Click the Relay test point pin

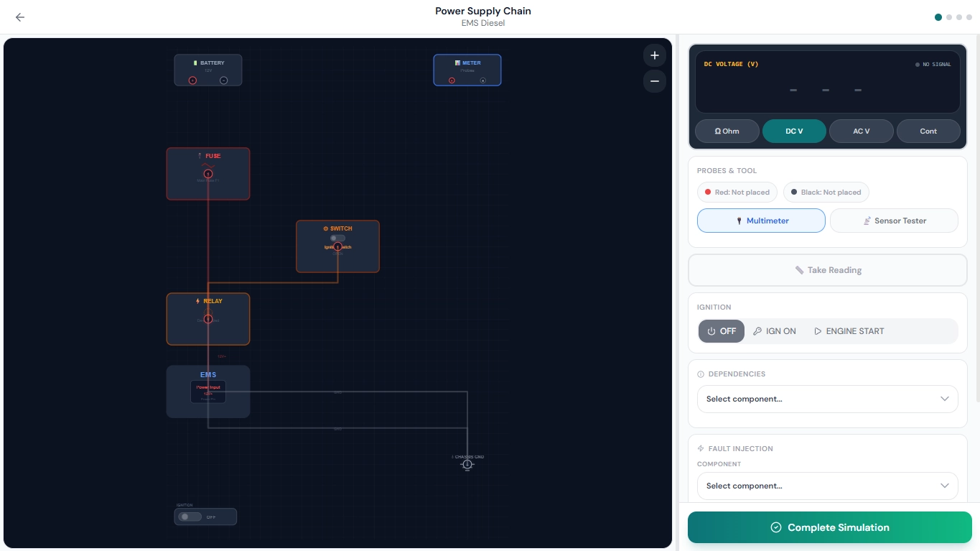pos(208,319)
